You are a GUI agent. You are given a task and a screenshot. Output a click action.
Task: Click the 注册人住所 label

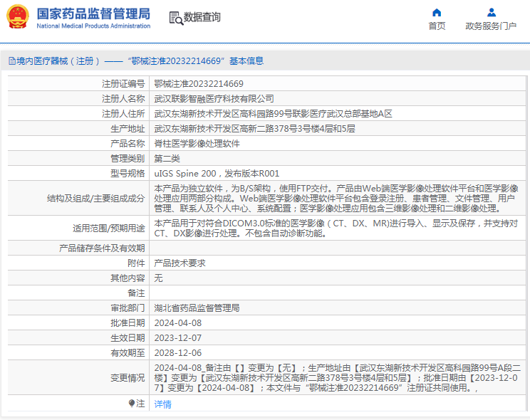[123, 113]
